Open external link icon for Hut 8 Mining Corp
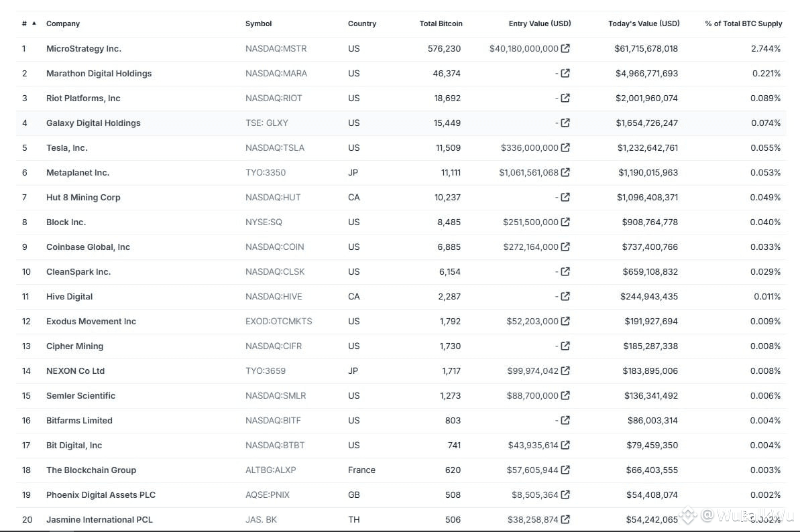800x532 pixels. point(565,197)
